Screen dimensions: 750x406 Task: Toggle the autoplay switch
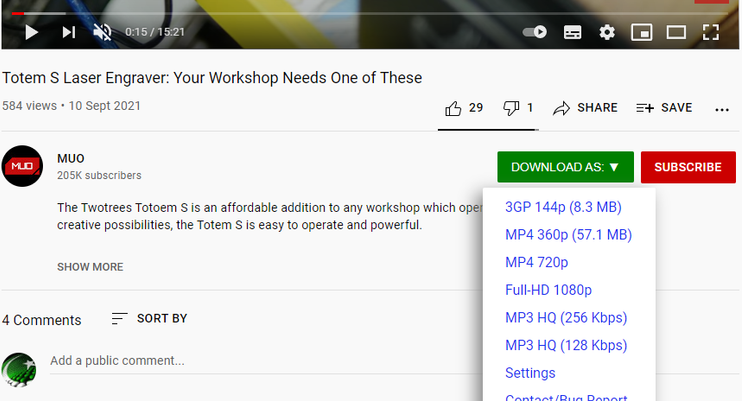(x=535, y=32)
